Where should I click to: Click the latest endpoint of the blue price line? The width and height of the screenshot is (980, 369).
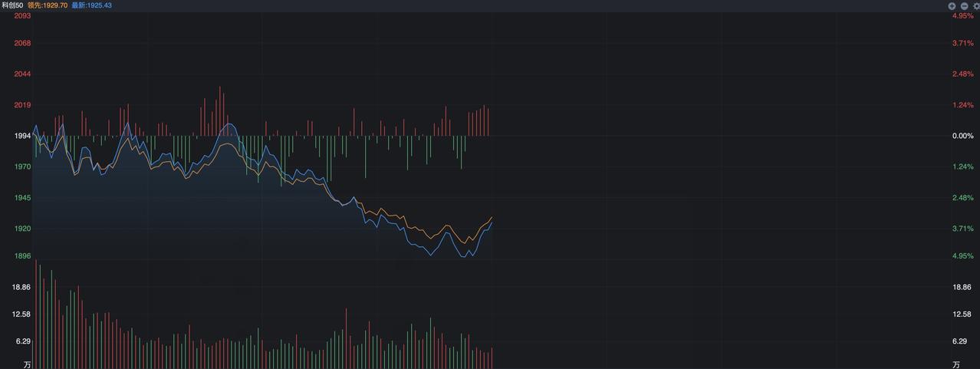[x=492, y=222]
